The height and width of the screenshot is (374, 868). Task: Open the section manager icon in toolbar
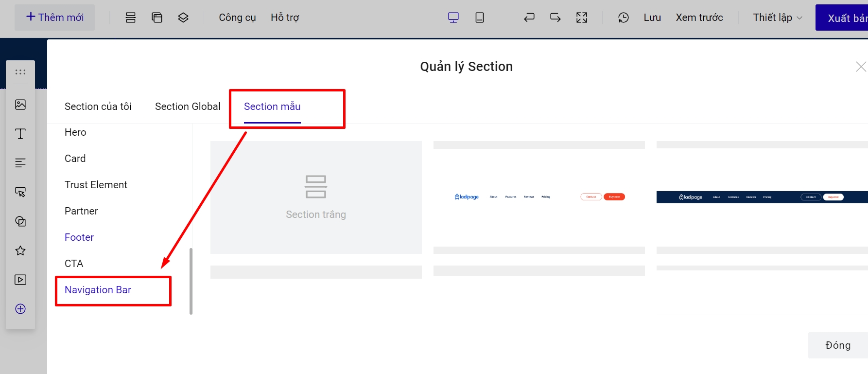coord(131,18)
